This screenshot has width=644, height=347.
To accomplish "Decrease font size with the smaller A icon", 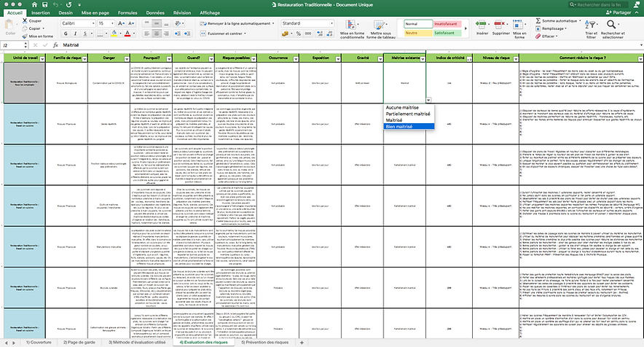I will 131,23.
